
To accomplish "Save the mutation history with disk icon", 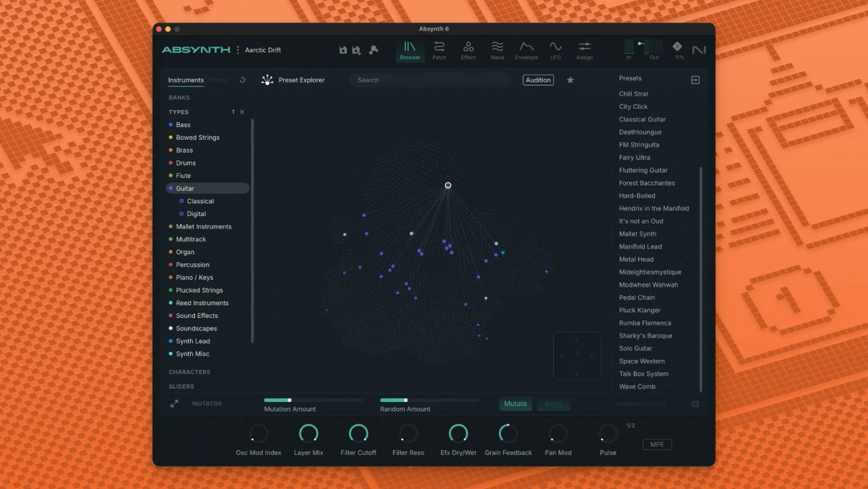I will pos(696,403).
